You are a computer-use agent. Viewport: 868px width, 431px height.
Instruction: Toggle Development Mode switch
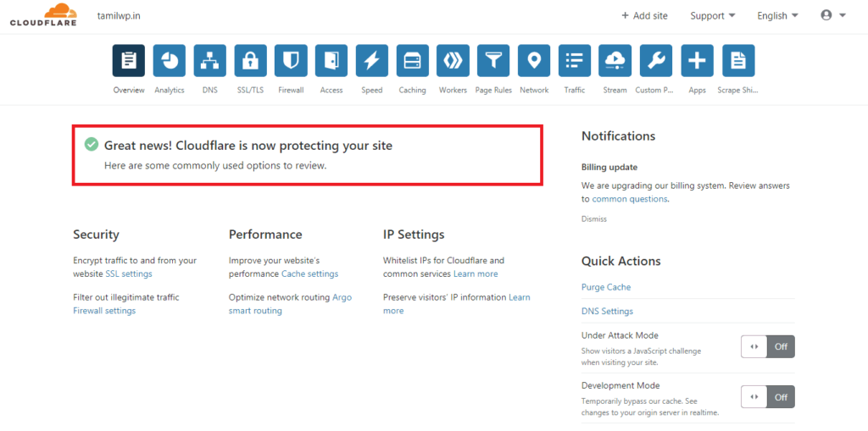coord(768,396)
